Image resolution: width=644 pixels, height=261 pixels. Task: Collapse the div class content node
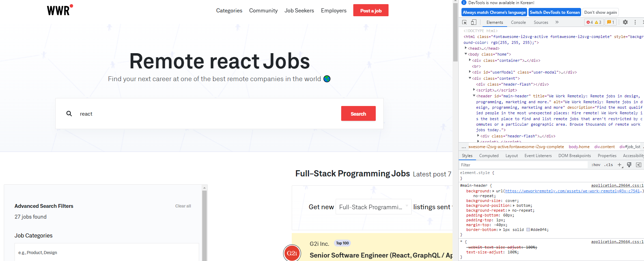coord(470,78)
